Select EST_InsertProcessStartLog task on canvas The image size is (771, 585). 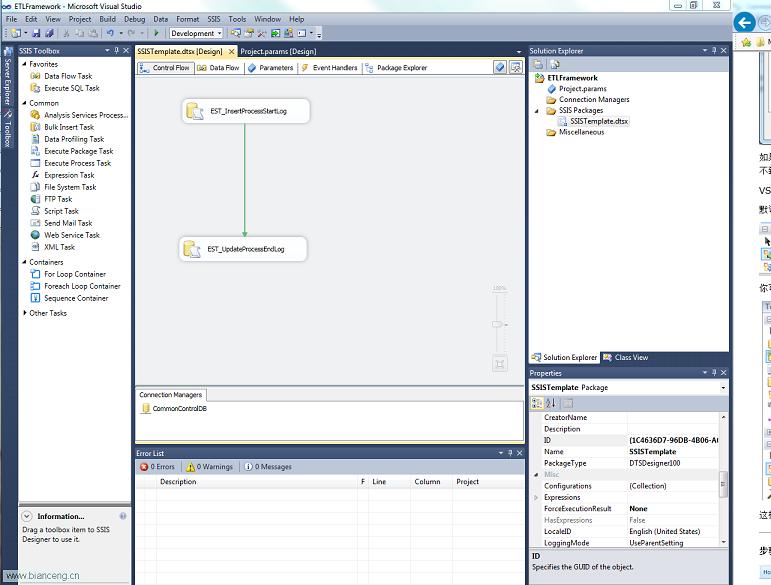[246, 111]
